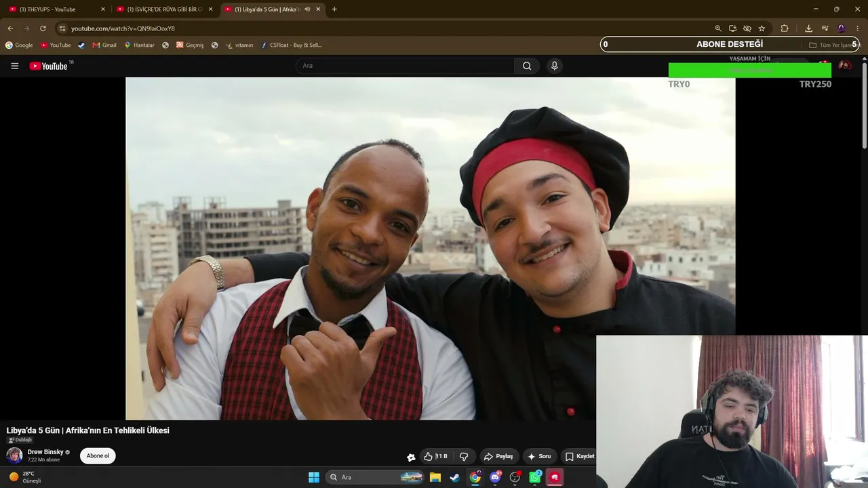Viewport: 868px width, 488px height.
Task: Click the install app icon in address bar
Action: (x=732, y=28)
